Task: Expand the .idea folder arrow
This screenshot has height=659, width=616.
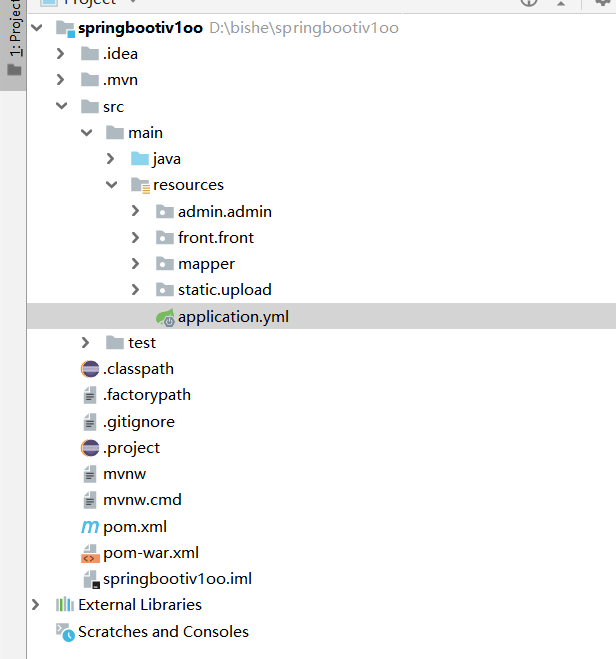Action: 61,54
